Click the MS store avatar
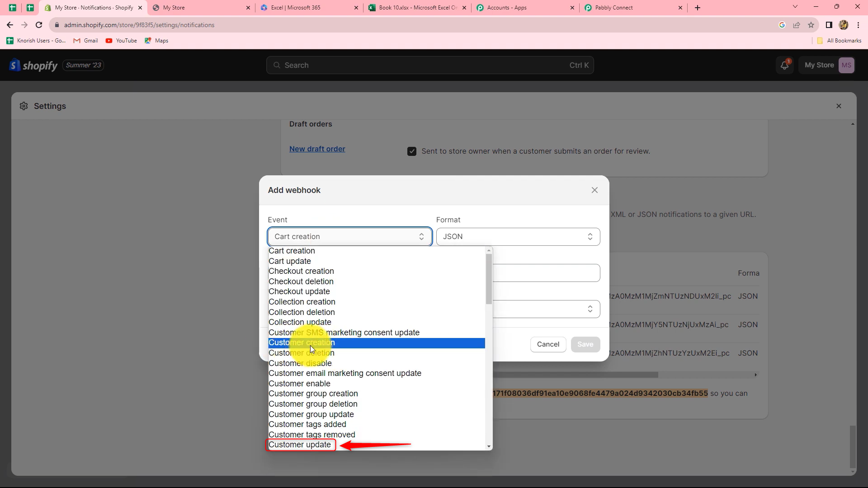 click(x=846, y=66)
